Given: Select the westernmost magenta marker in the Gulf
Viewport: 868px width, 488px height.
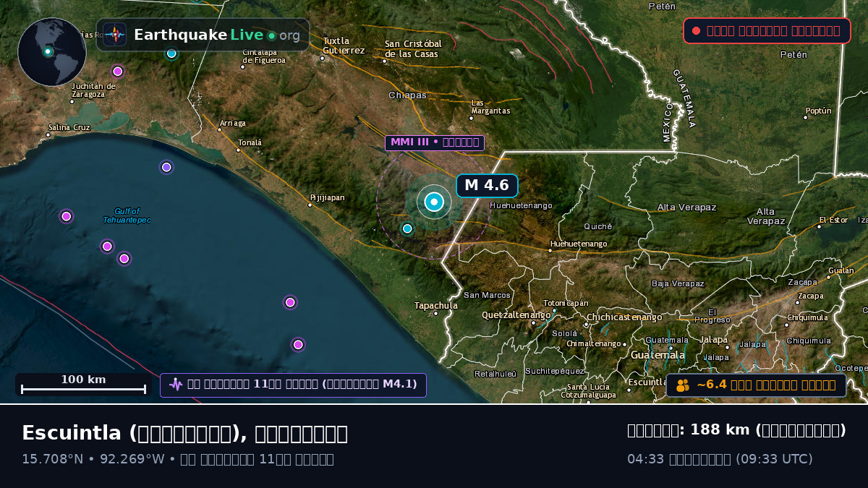Looking at the screenshot, I should tap(67, 216).
